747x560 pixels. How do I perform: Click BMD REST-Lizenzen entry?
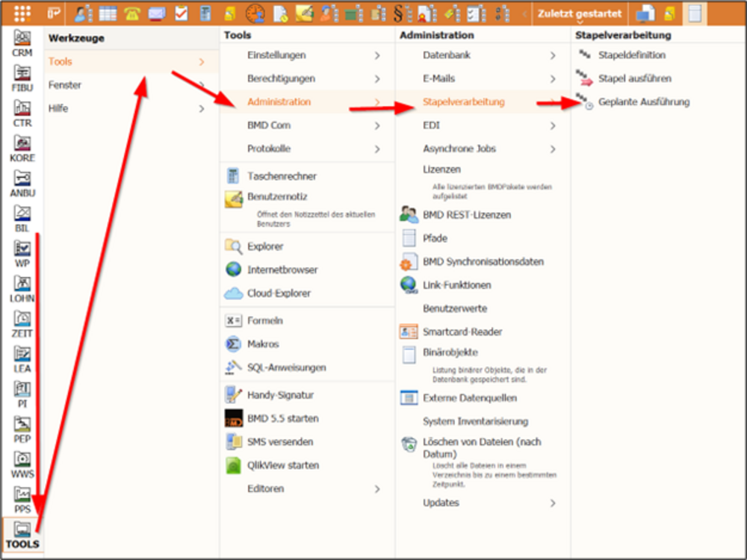pos(467,214)
